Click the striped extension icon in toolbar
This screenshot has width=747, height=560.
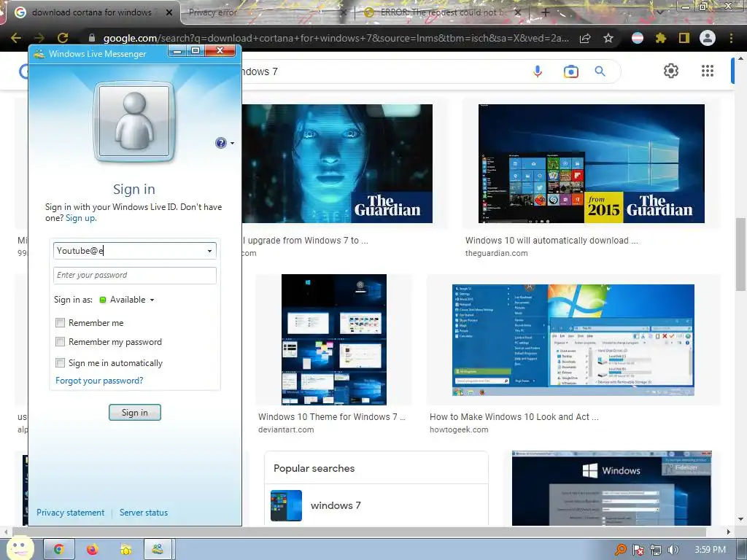(638, 38)
